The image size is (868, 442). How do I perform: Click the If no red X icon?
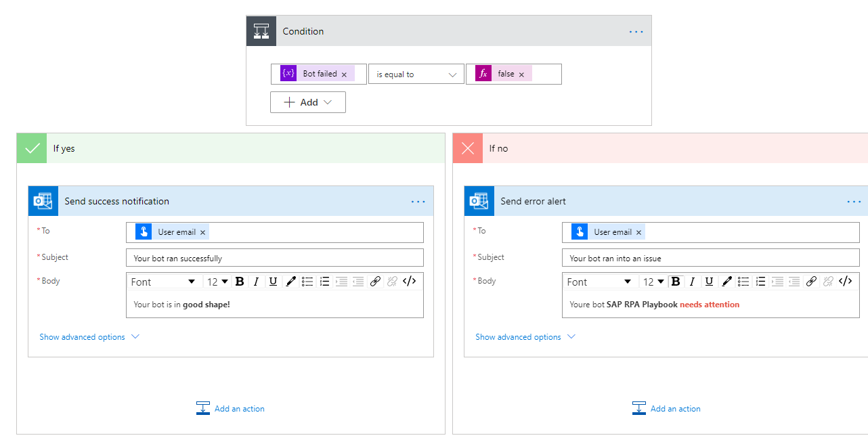coord(468,148)
